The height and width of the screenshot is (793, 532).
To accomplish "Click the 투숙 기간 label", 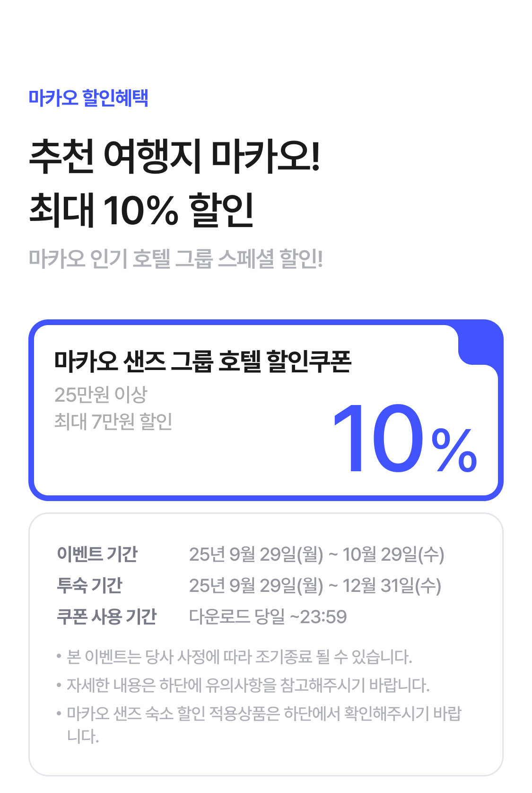I will [89, 585].
